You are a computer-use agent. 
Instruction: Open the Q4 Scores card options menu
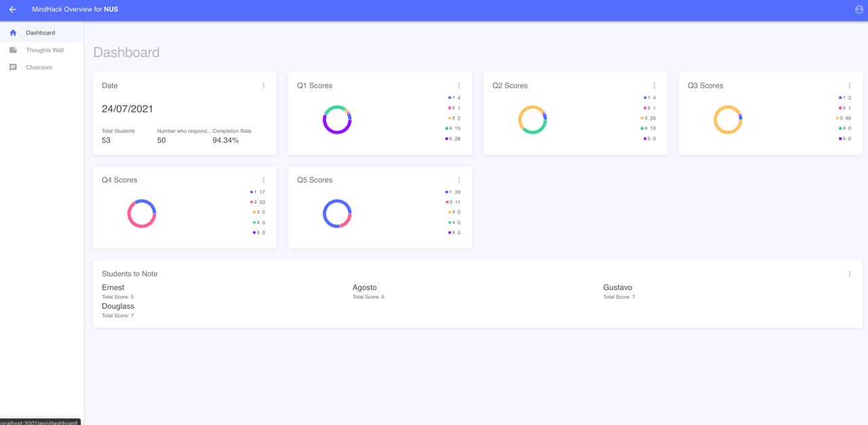pyautogui.click(x=264, y=180)
